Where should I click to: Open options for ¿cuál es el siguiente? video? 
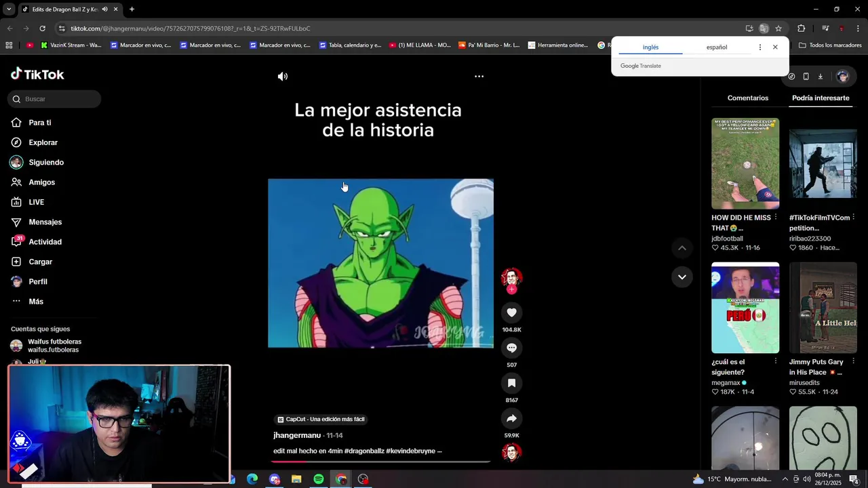point(776,361)
